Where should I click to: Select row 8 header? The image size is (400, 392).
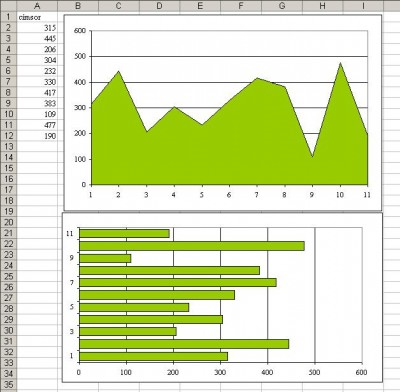tap(8, 93)
